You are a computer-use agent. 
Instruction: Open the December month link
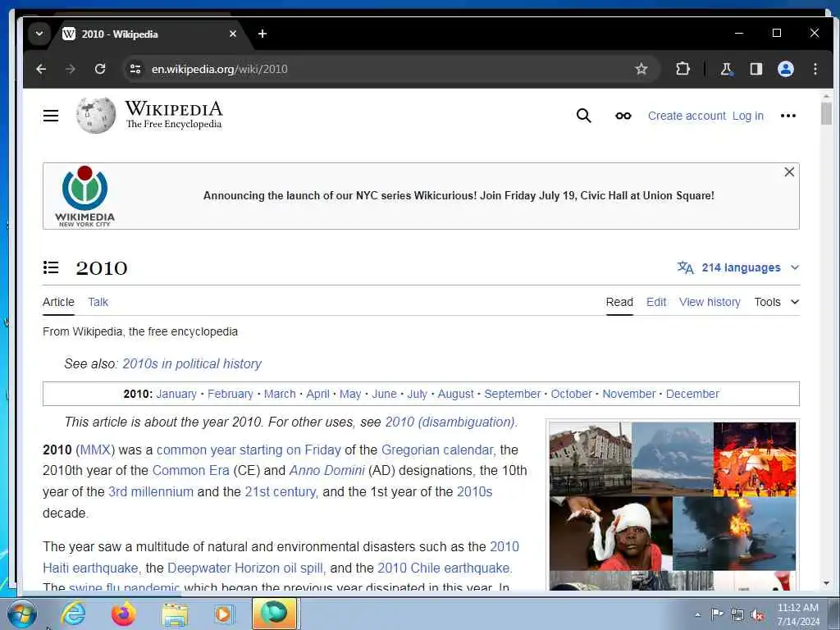[692, 394]
